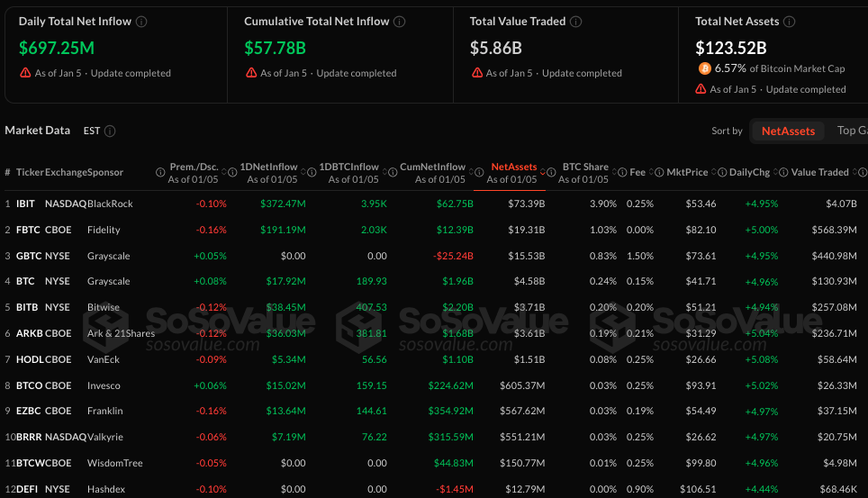Click the $57.78B cumulative inflow value
The image size is (868, 498).
click(275, 49)
